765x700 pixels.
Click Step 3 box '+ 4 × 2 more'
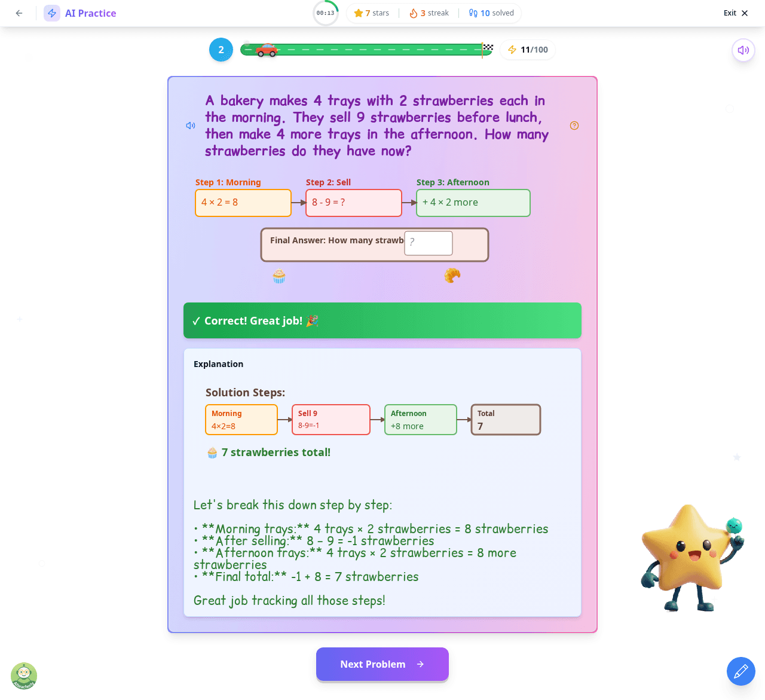[x=473, y=203]
